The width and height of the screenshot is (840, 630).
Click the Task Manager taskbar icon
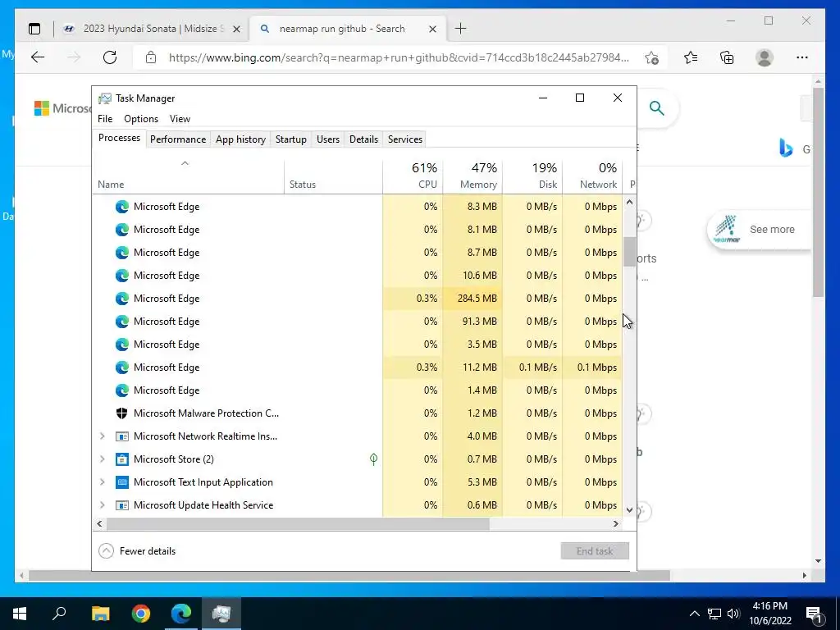coord(221,614)
